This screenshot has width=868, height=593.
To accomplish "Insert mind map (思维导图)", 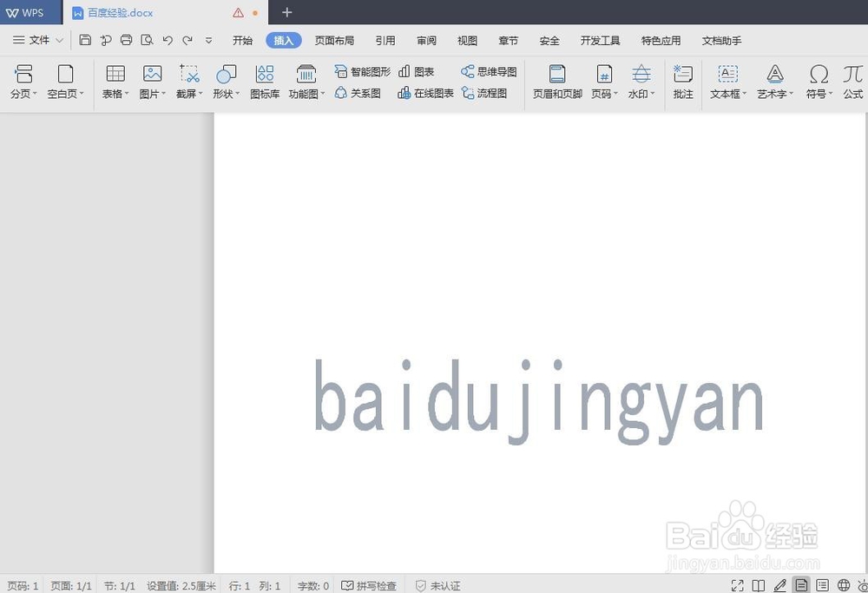I will 489,71.
